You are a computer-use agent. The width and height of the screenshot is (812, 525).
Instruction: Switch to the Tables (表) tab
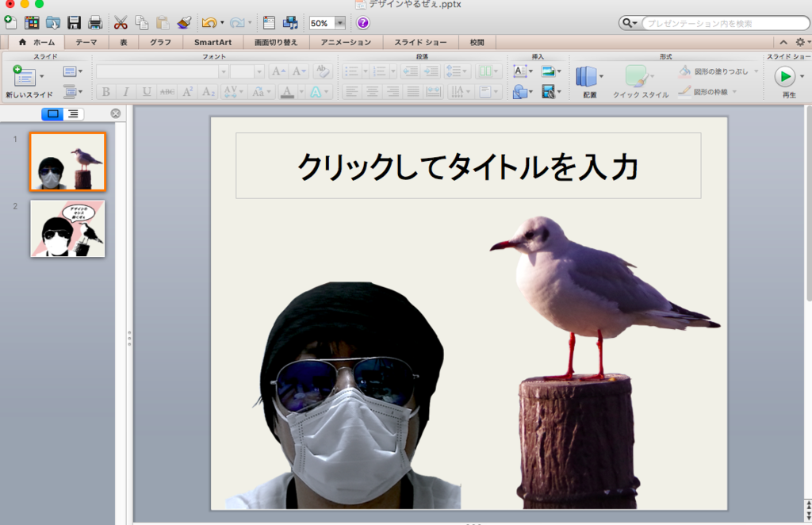tap(123, 43)
